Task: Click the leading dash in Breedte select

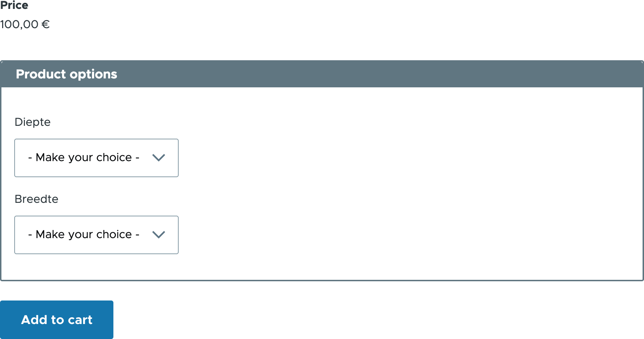Action: pos(30,235)
